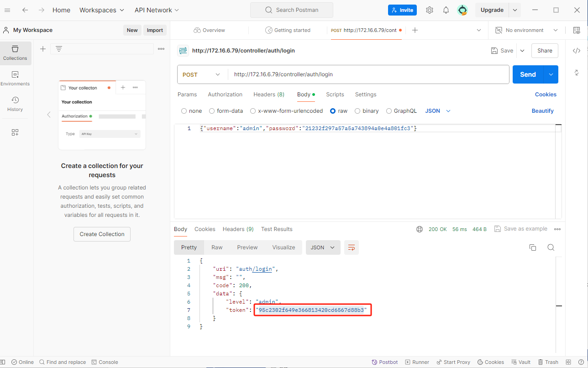
Task: Open Vault in status bar
Action: click(521, 362)
